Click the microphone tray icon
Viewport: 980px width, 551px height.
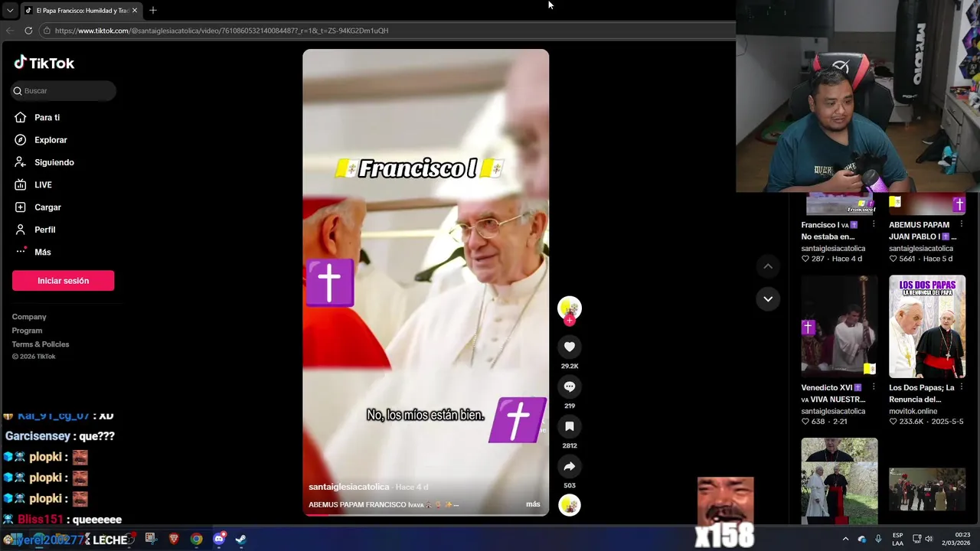878,540
